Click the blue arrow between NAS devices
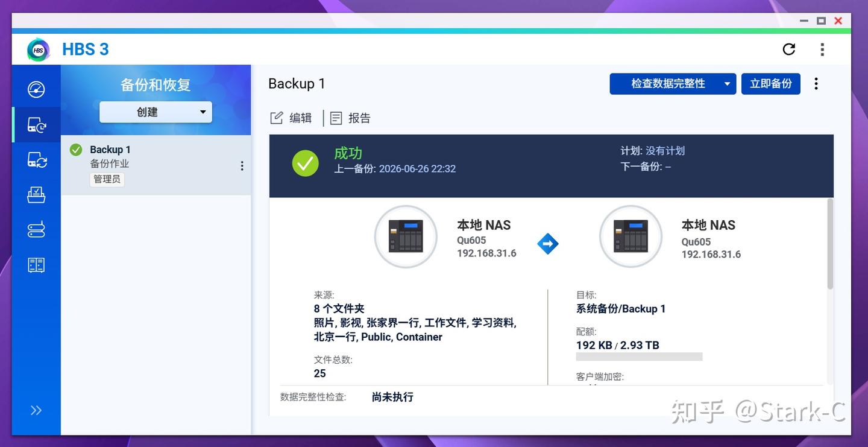This screenshot has width=868, height=447. click(548, 244)
